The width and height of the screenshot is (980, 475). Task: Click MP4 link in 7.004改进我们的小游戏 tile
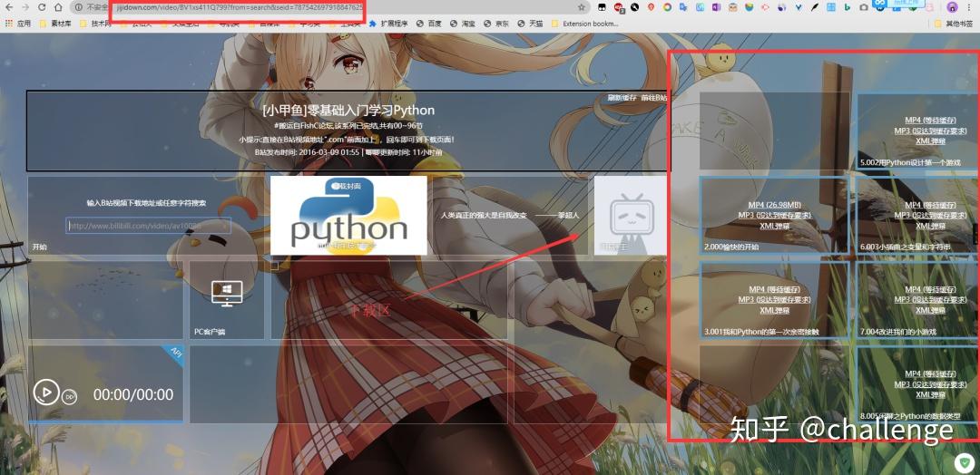[x=931, y=289]
